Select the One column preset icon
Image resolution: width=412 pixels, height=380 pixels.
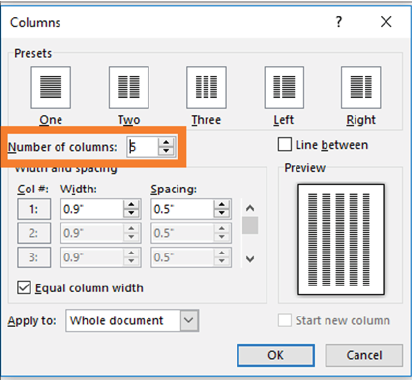[x=51, y=87]
